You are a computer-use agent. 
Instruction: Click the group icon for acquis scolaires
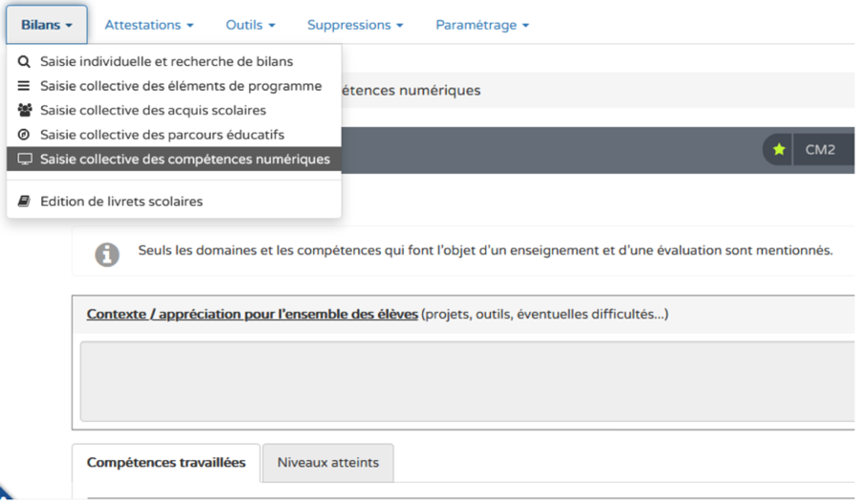24,111
